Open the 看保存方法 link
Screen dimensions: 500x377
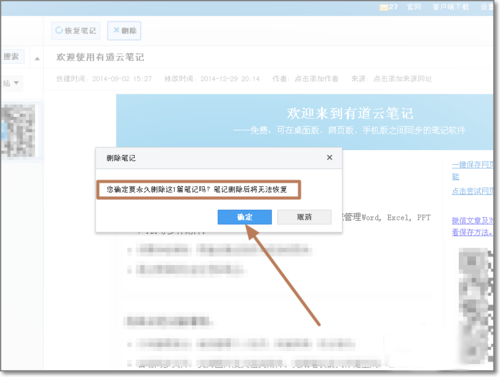click(x=472, y=232)
